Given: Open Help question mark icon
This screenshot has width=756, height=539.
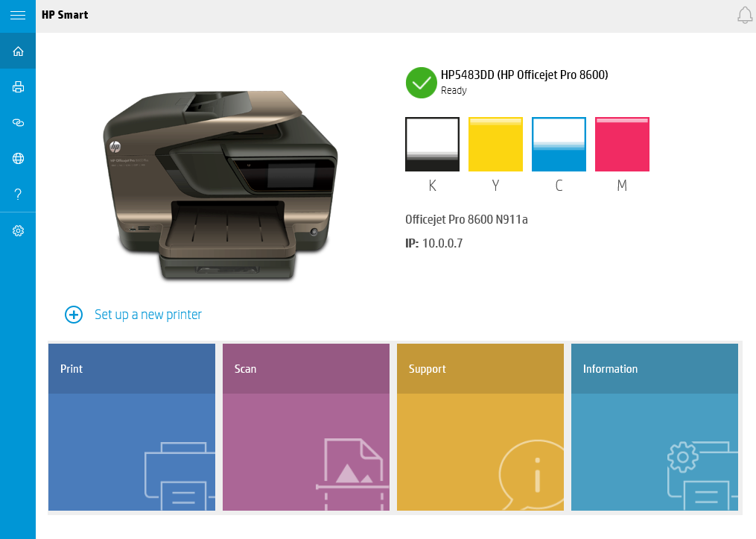Looking at the screenshot, I should [x=18, y=194].
